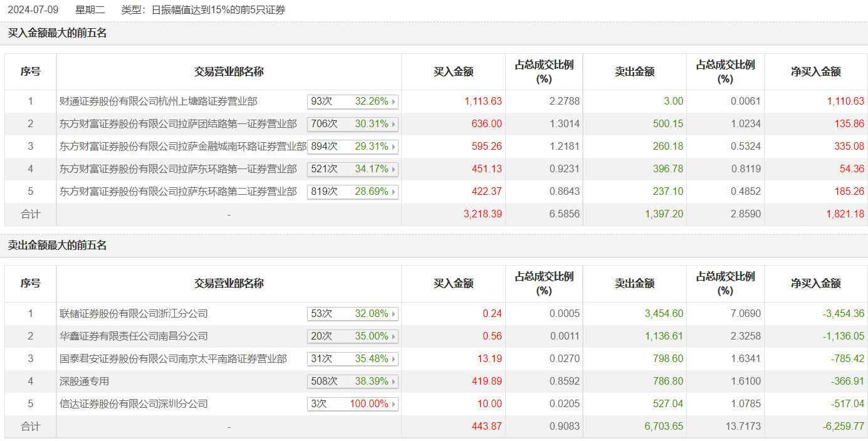Open the 53次 32.08% dropdown
Screen dimensions: 868x441
(x=353, y=314)
